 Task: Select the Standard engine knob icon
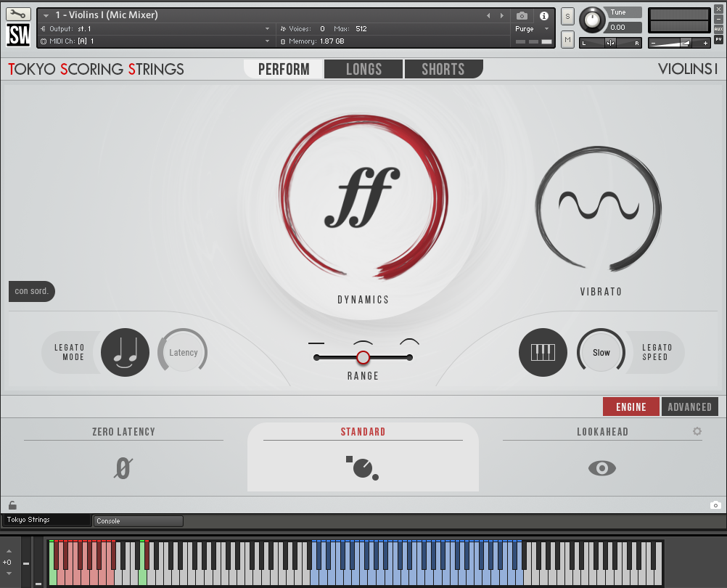coord(363,468)
